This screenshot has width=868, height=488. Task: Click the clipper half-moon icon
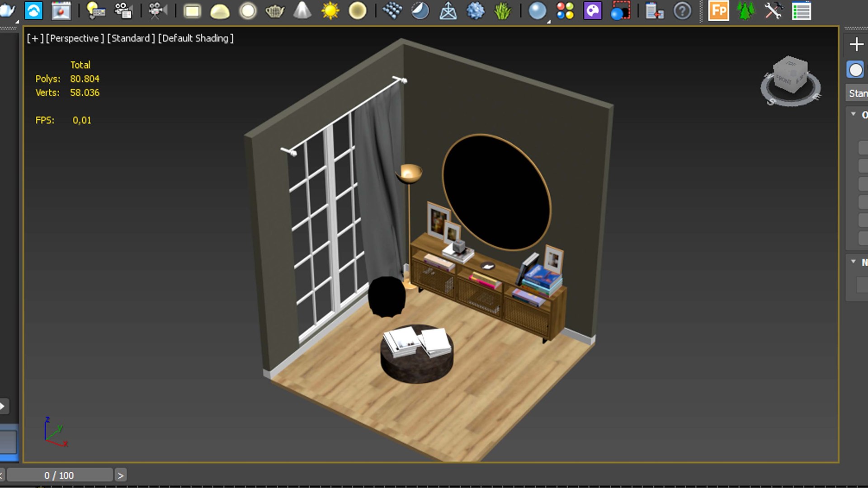point(420,10)
